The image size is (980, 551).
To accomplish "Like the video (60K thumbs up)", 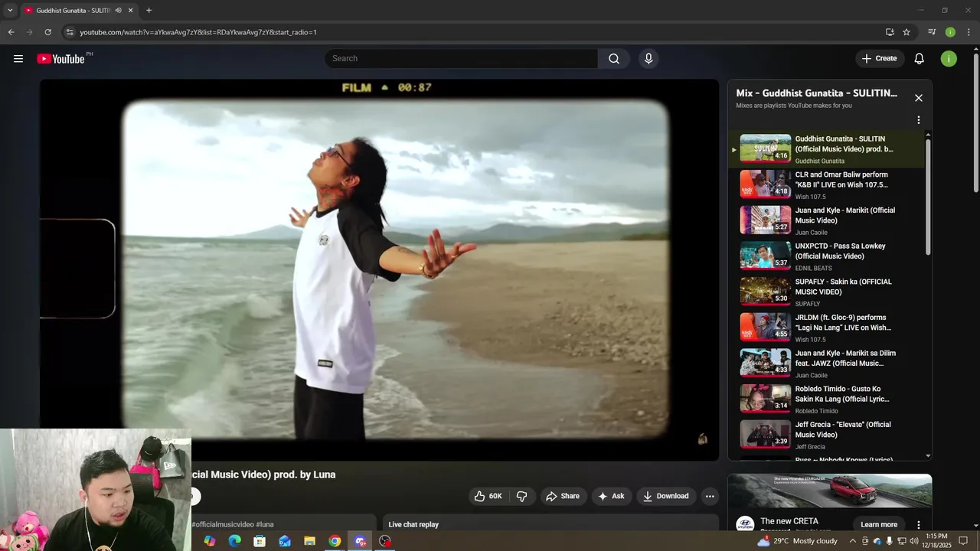I will point(488,496).
